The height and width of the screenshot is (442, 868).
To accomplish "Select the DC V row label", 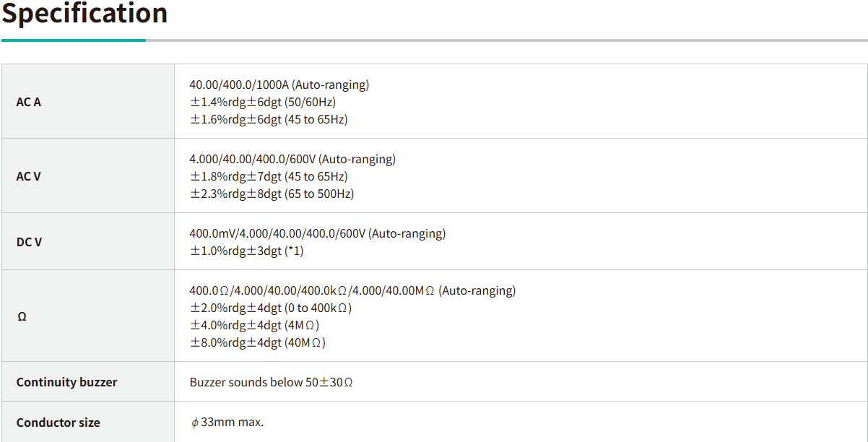I will 30,242.
